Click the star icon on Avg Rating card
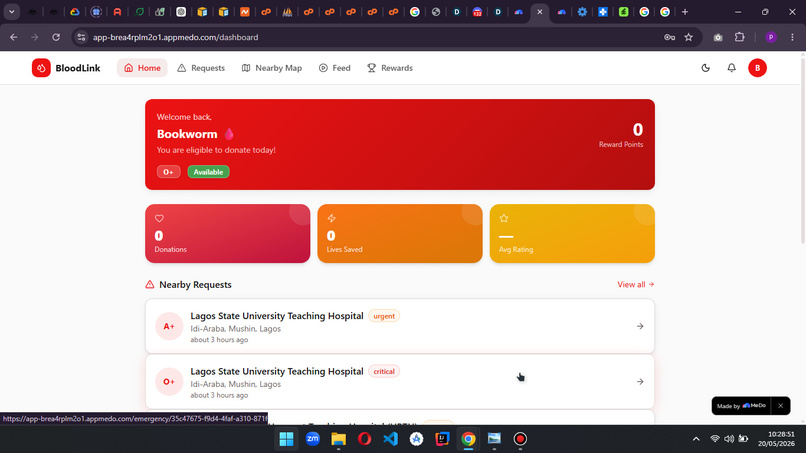806x453 pixels. tap(504, 219)
